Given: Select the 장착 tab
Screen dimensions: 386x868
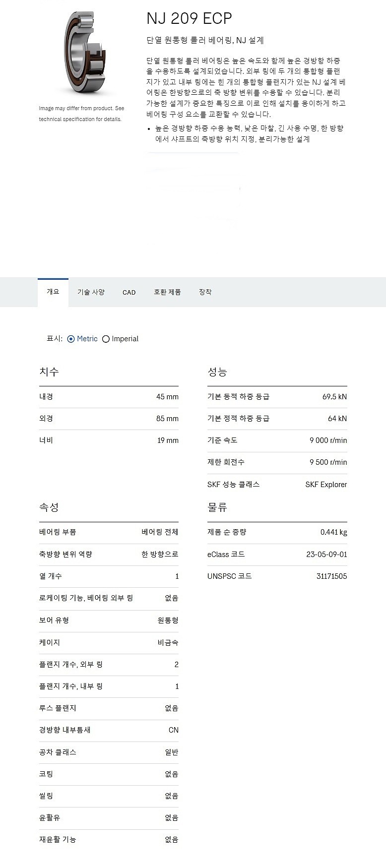Looking at the screenshot, I should click(205, 292).
